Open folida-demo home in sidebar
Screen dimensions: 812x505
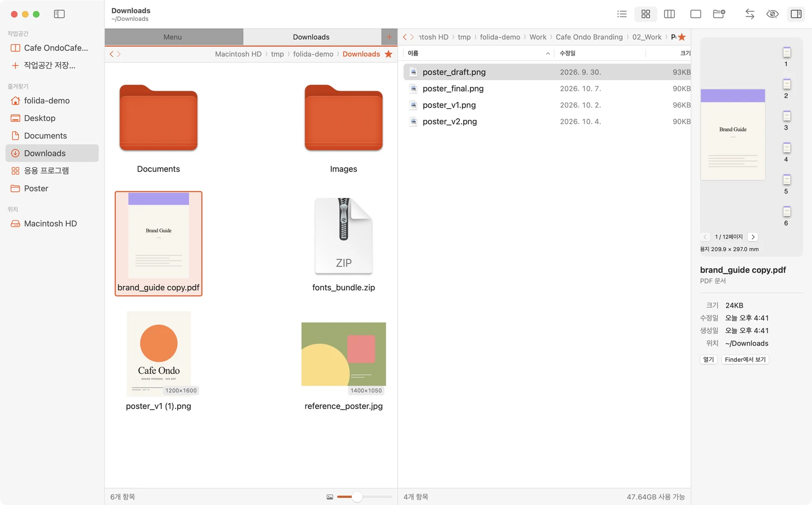point(52,100)
